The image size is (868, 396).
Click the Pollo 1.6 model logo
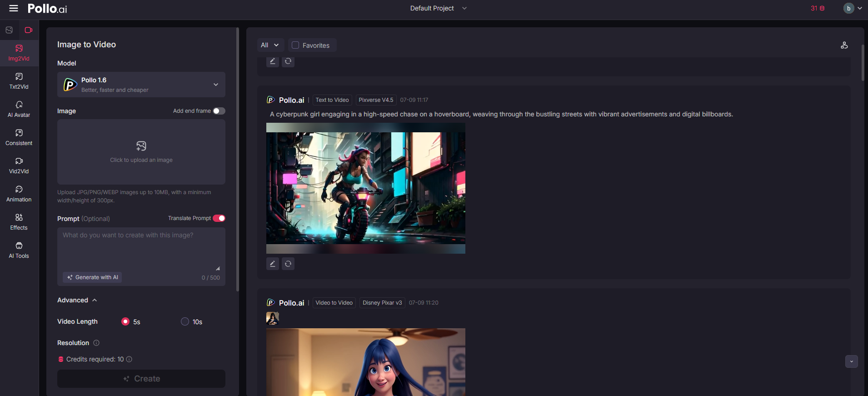(x=70, y=85)
